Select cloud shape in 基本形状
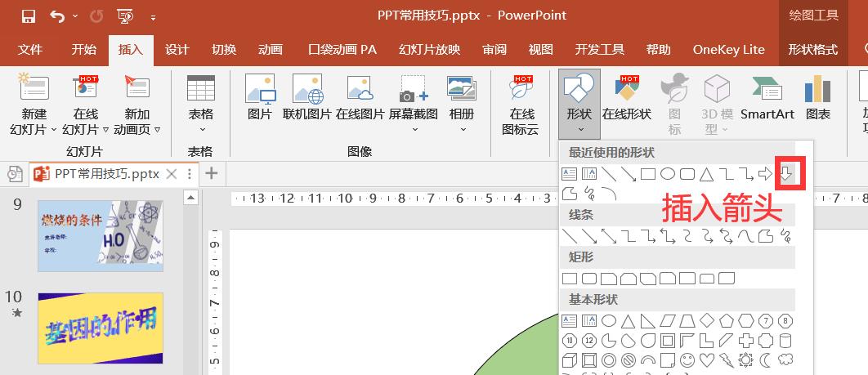The width and height of the screenshot is (868, 375). click(785, 360)
